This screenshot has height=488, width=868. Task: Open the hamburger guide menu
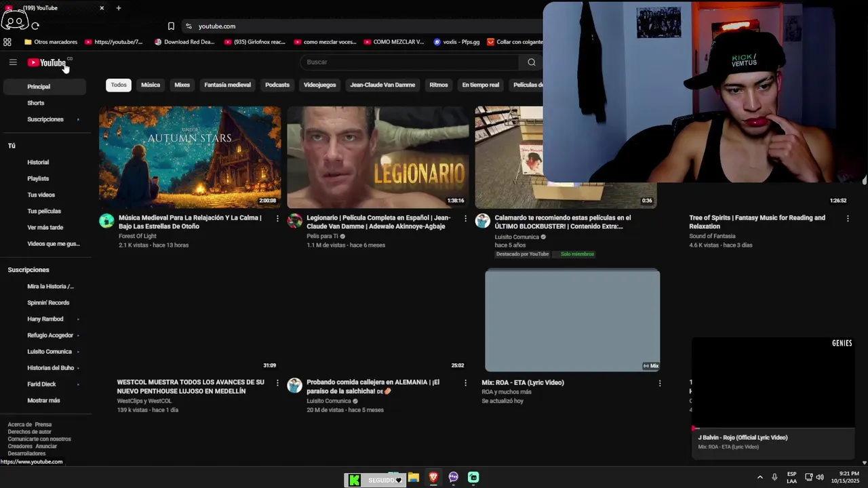point(13,62)
